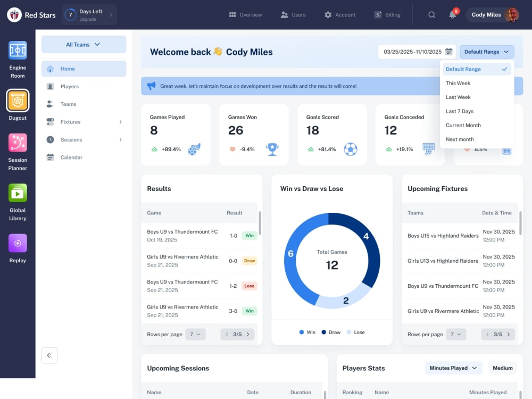Click the Medium button in Players Stats

(503, 368)
